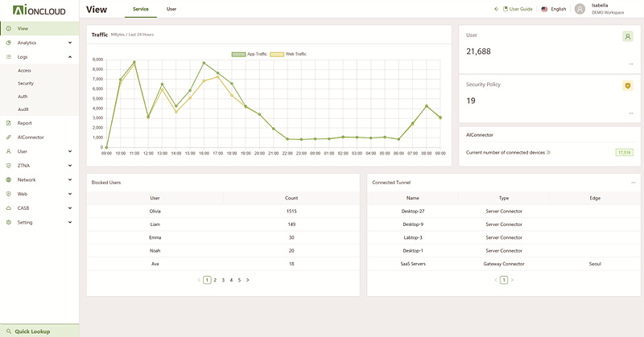Image resolution: width=644 pixels, height=337 pixels.
Task: Expand the Setting menu section
Action: coord(69,222)
